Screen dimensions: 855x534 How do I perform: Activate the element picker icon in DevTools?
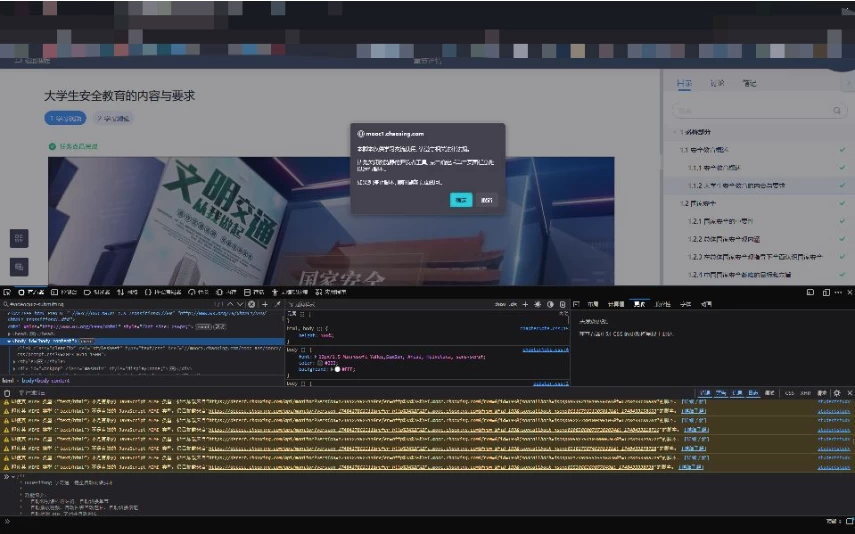pos(7,292)
